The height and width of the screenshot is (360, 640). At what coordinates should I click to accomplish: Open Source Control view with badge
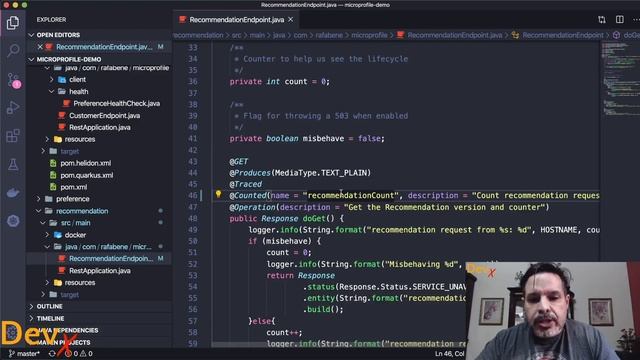point(13,80)
